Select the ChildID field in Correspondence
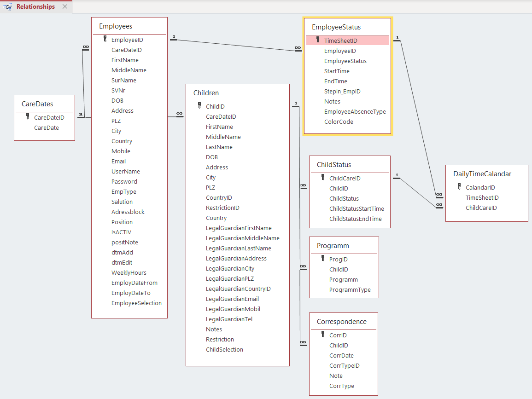This screenshot has height=399, width=532. [339, 346]
